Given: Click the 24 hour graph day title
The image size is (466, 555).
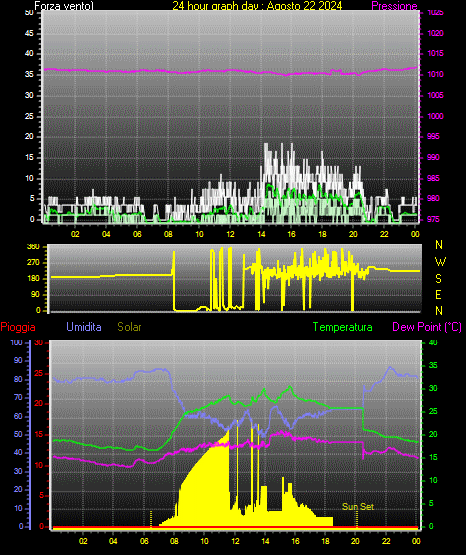Looking at the screenshot, I should 257,6.
